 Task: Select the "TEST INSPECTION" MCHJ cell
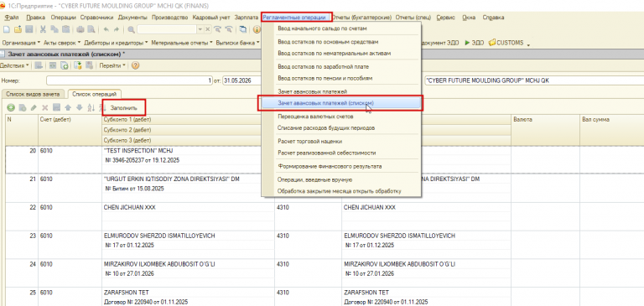(x=188, y=151)
